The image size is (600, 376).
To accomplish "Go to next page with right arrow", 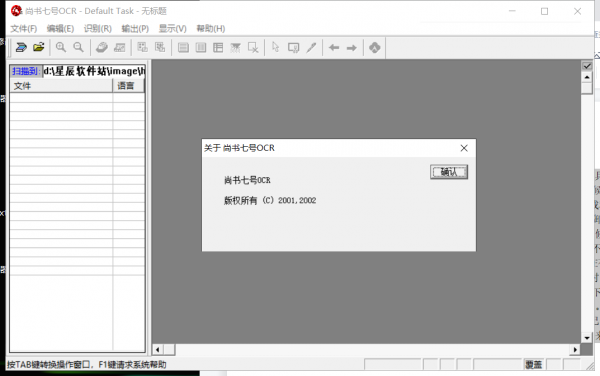I will [x=352, y=48].
